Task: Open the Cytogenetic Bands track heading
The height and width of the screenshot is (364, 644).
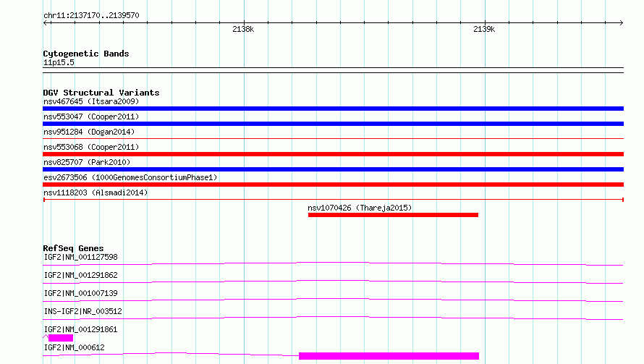Action: point(86,54)
